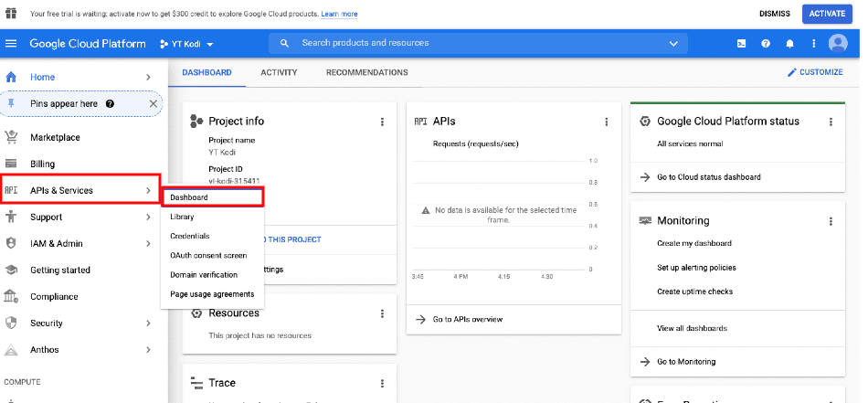Screen dimensions: 868x403
Task: Open the YT Kodi project selector
Action: click(x=186, y=44)
